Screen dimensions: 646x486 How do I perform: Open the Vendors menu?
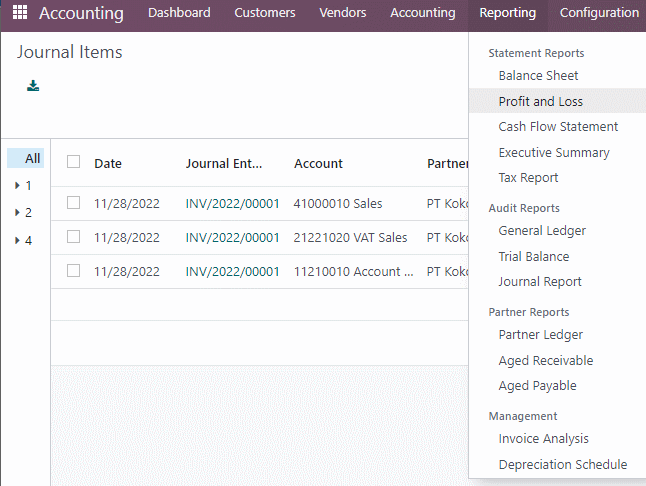click(343, 13)
